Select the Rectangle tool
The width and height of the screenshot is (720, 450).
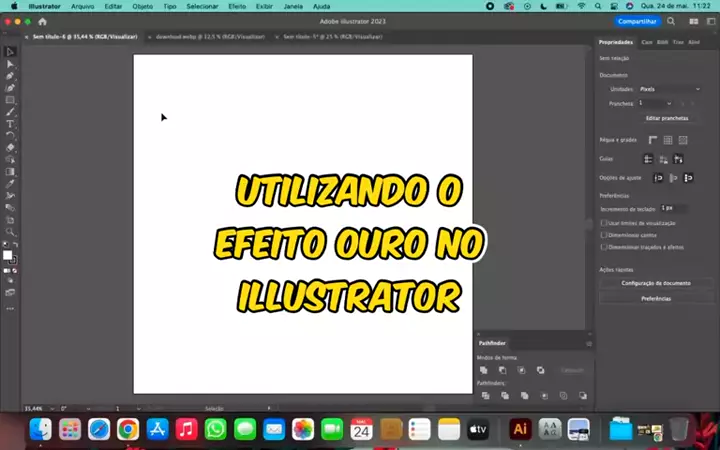point(10,100)
